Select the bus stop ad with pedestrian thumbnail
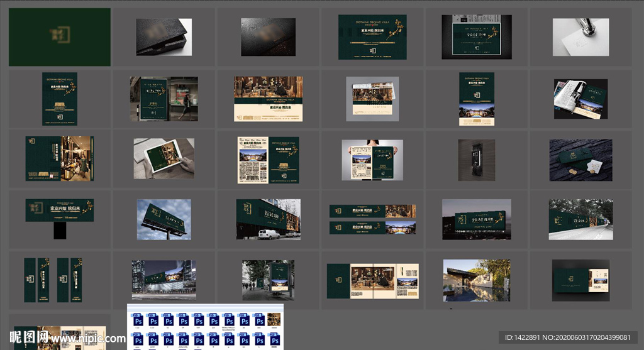 [x=164, y=99]
